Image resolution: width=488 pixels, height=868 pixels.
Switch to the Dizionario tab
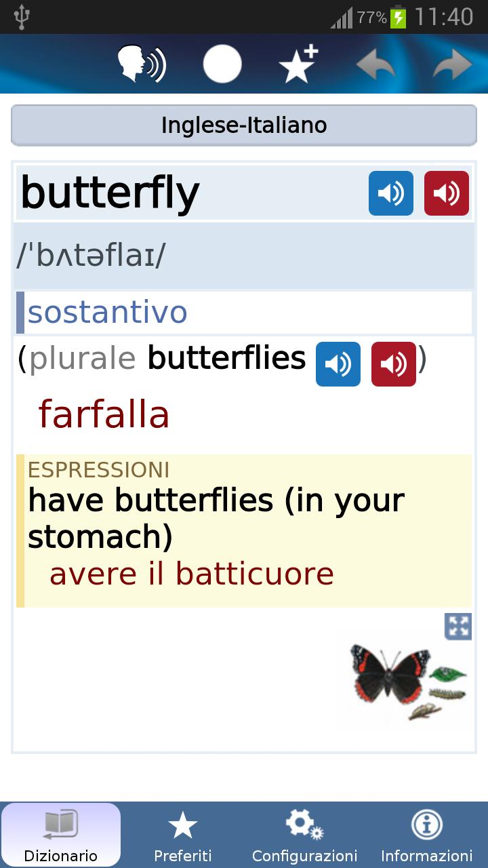(61, 835)
